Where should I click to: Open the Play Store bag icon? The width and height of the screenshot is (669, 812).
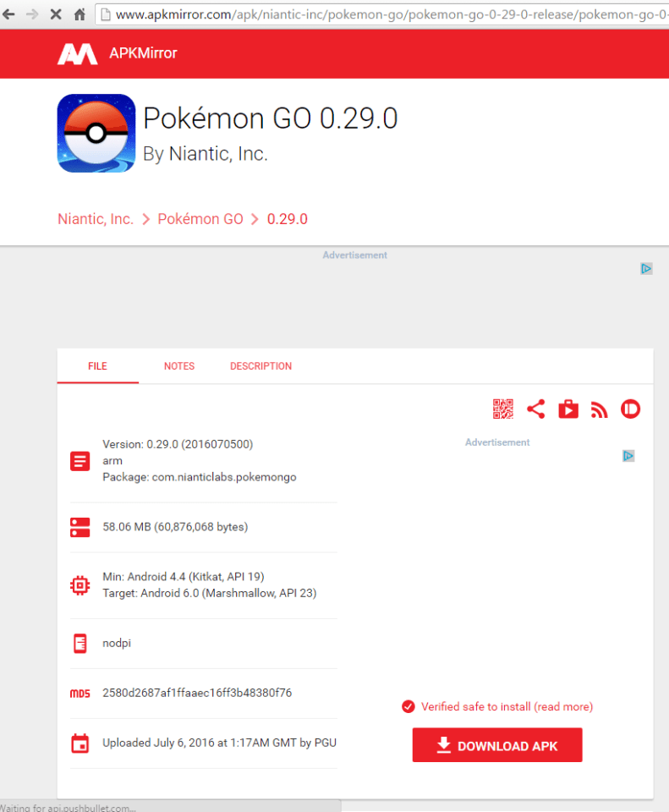pos(568,409)
